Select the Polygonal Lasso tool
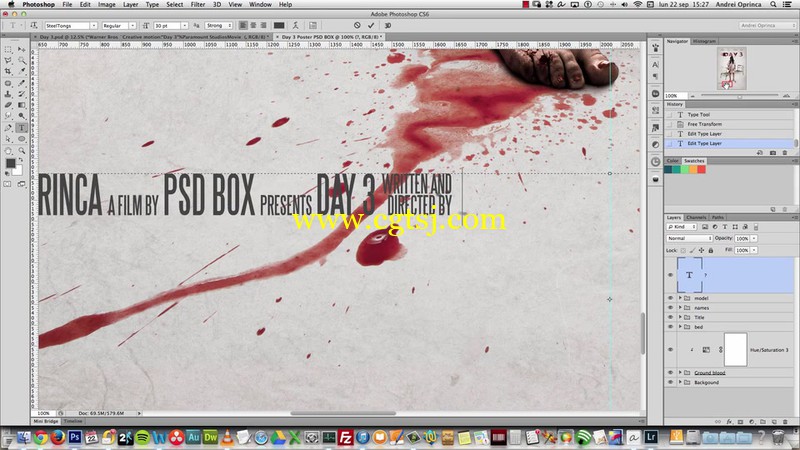 [x=8, y=61]
